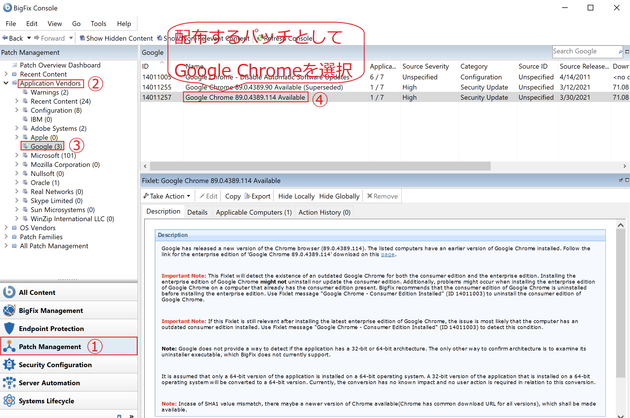Open the Endpoint Protection domain
630x418 pixels.
pos(68,328)
